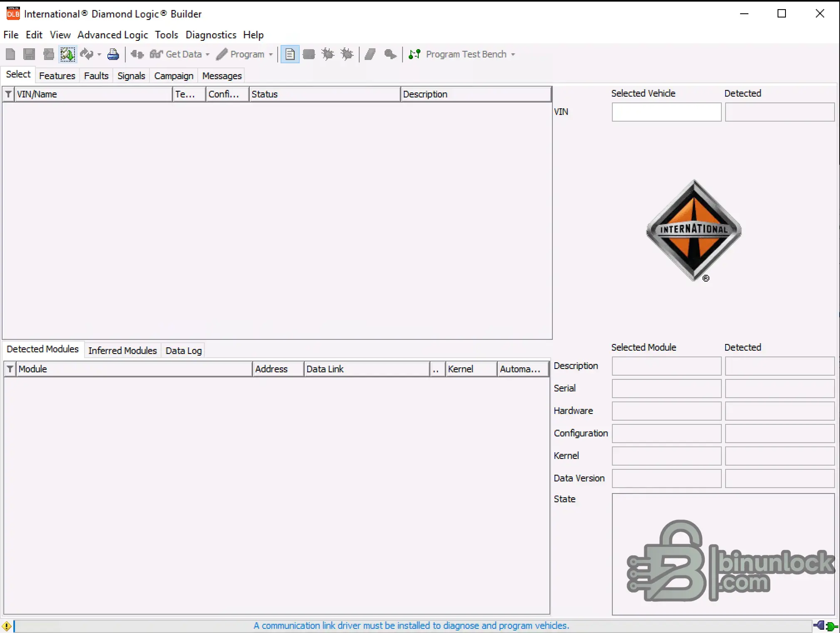This screenshot has height=633, width=840.
Task: Click the icon right of the eraser
Action: click(390, 54)
